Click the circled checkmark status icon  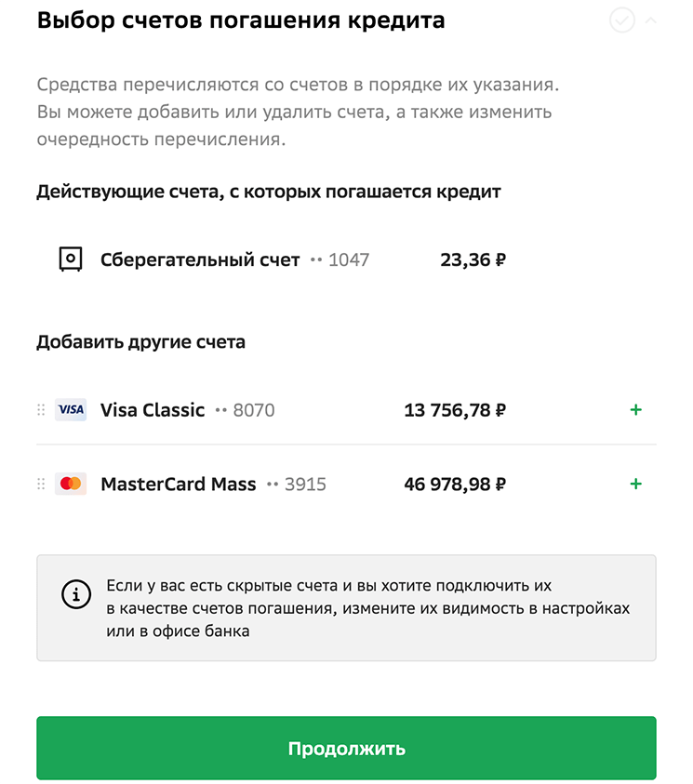pos(622,20)
